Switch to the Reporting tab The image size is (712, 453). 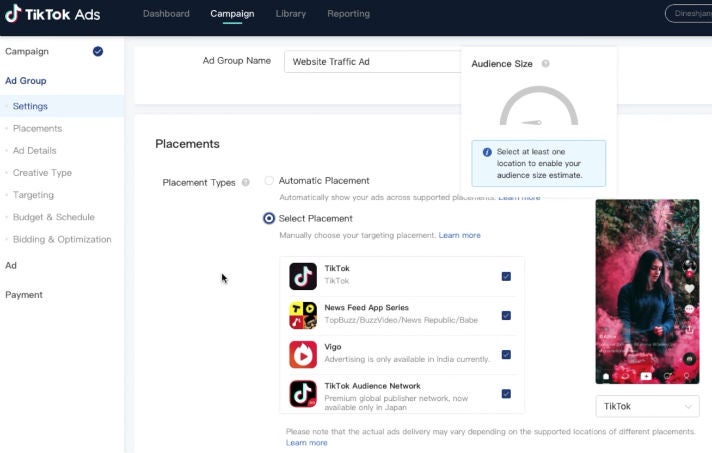(348, 14)
